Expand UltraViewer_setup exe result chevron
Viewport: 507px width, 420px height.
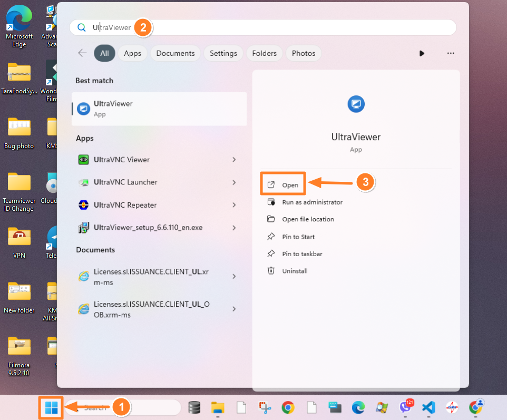tap(234, 228)
